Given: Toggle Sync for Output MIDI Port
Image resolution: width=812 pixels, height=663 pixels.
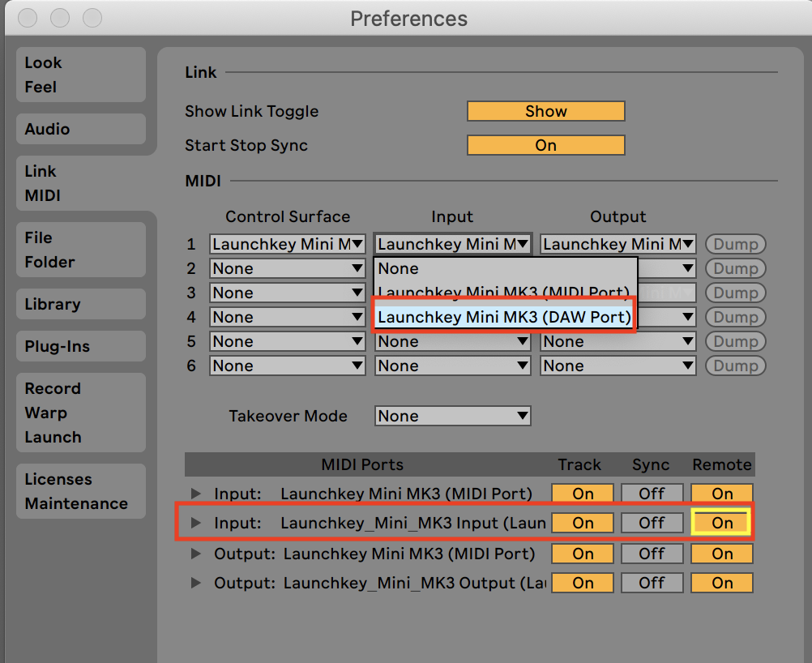Looking at the screenshot, I should point(652,554).
